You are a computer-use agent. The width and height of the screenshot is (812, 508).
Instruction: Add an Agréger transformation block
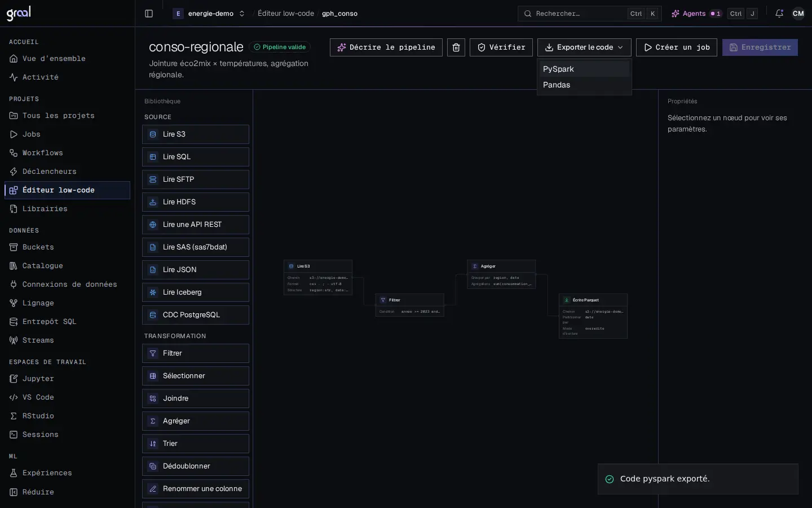pyautogui.click(x=196, y=421)
